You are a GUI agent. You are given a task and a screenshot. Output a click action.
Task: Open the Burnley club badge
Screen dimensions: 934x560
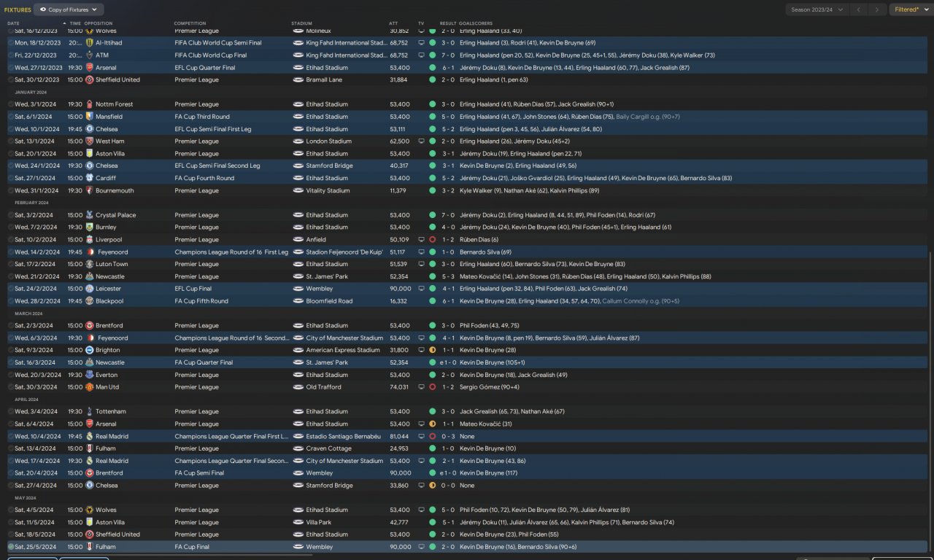(90, 227)
